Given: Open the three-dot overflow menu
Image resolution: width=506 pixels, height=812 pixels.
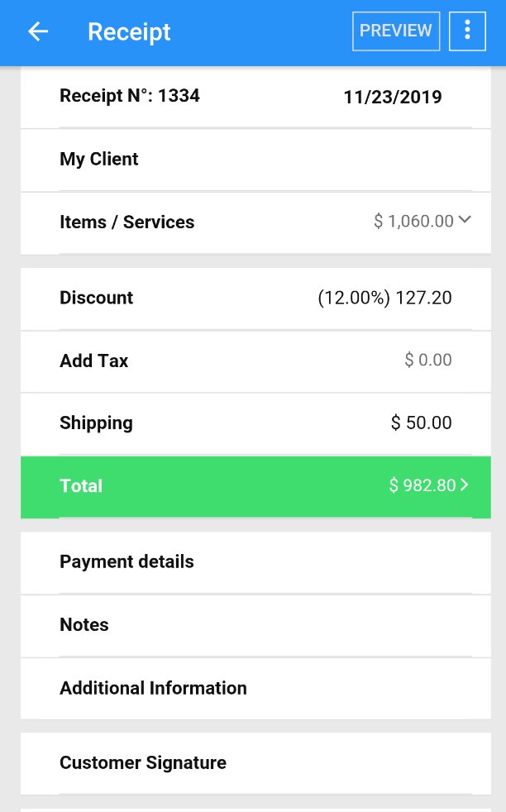Looking at the screenshot, I should point(467,31).
